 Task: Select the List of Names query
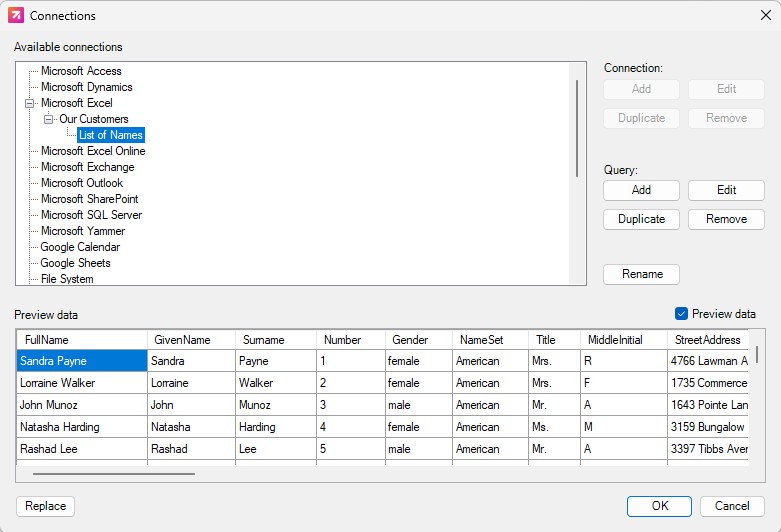111,134
